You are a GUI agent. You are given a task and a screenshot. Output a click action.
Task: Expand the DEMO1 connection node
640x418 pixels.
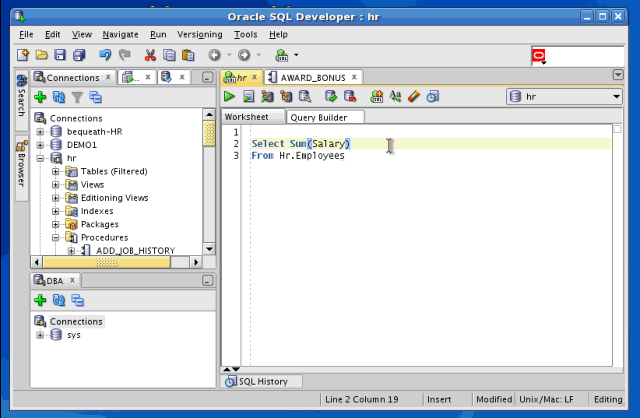(x=40, y=145)
